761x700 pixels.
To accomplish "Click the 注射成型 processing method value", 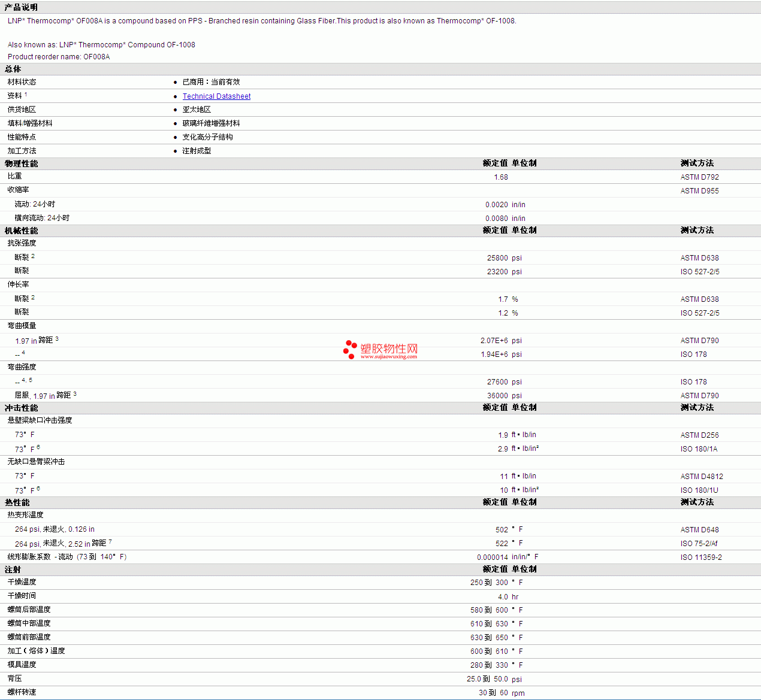I will [x=197, y=151].
